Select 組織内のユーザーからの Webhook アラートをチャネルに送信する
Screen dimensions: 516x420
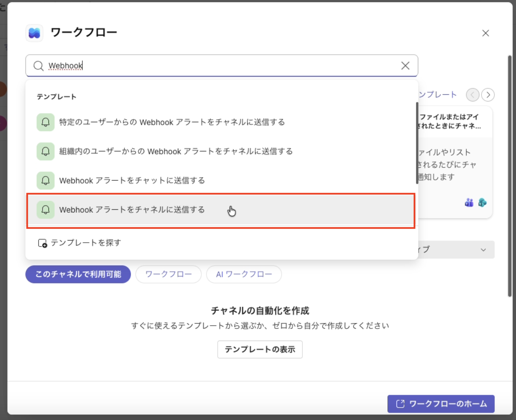coord(221,151)
